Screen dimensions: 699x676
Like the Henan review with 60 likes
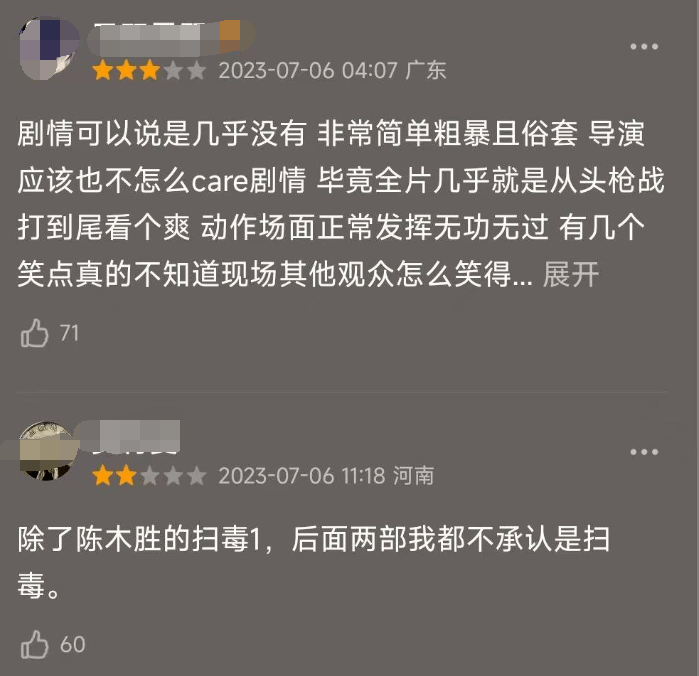(34, 644)
